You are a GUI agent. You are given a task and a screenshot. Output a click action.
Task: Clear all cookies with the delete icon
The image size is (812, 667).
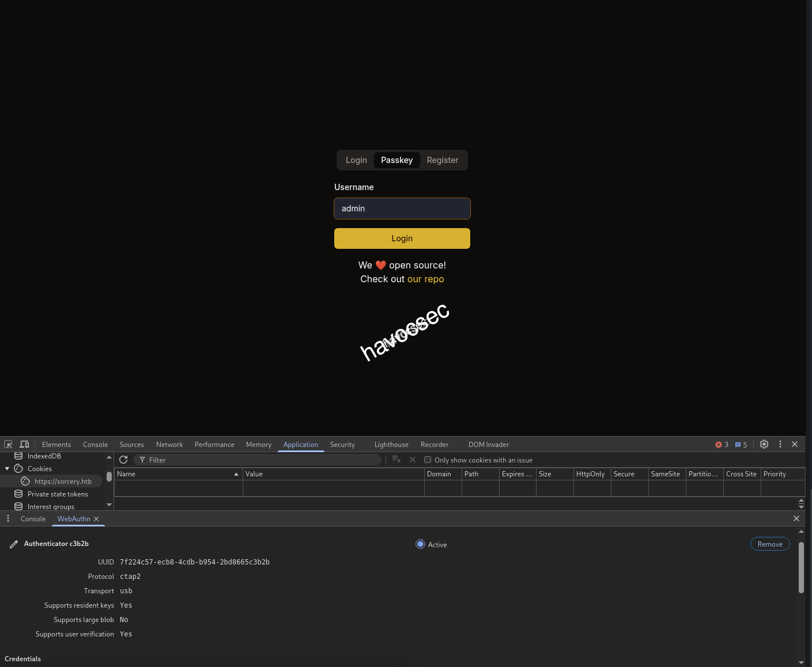tap(396, 460)
